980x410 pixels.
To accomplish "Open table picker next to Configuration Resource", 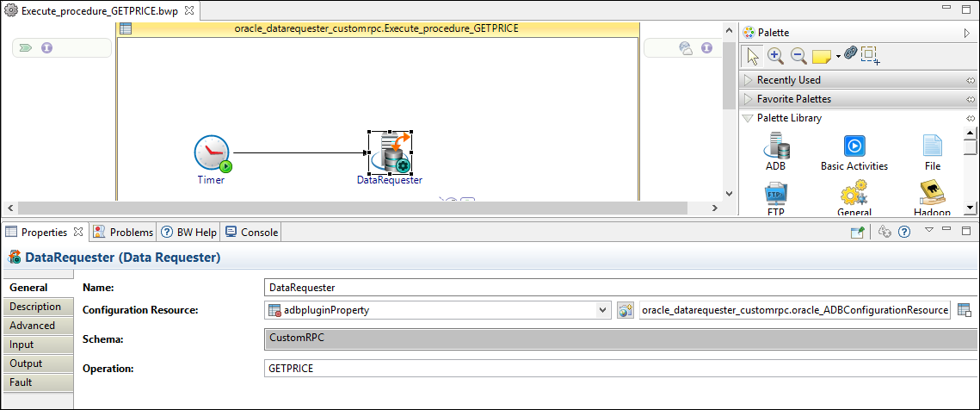I will 965,310.
